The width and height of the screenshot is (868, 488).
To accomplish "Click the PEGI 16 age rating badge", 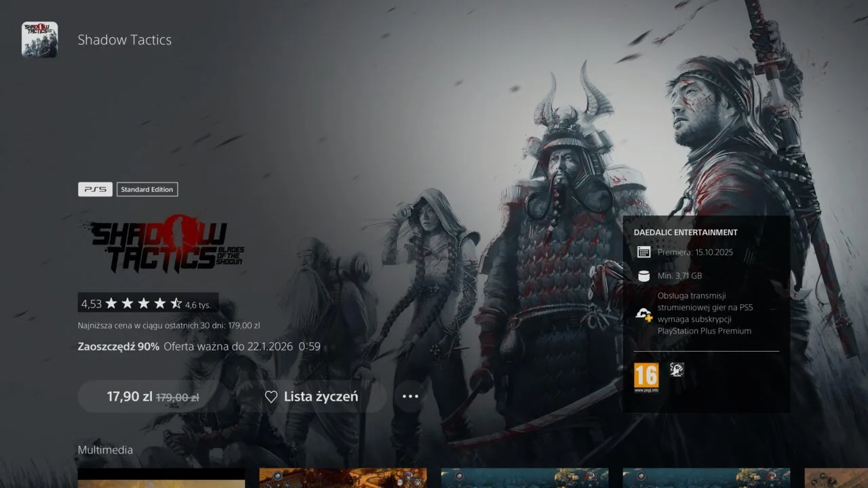I will click(646, 378).
